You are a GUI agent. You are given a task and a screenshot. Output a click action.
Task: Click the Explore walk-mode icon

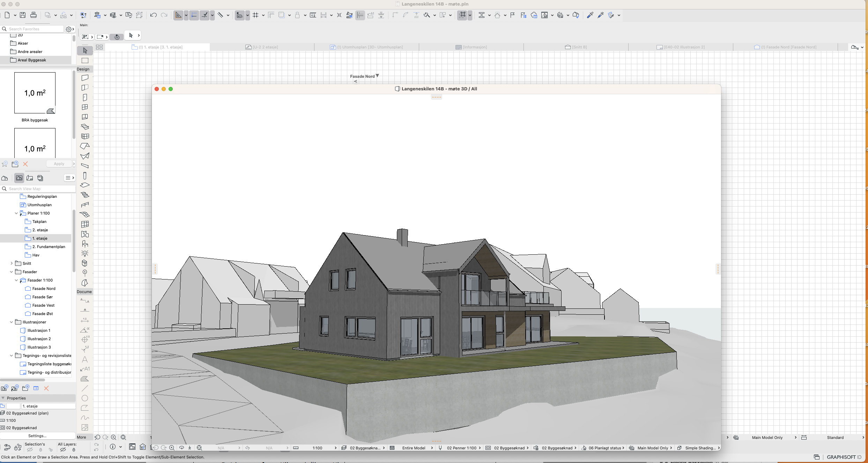(x=190, y=448)
